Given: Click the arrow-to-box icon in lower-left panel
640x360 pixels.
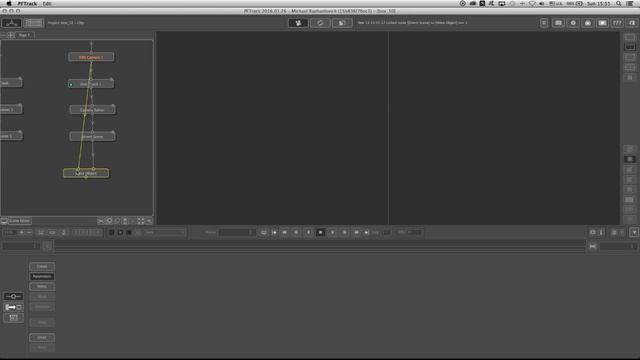Looking at the screenshot, I should pyautogui.click(x=13, y=307).
